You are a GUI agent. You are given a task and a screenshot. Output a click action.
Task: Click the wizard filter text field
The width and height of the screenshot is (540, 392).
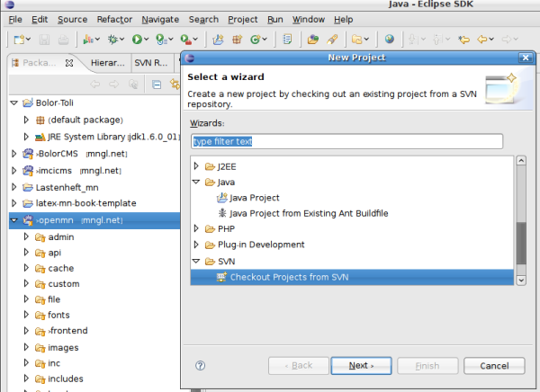click(x=346, y=141)
